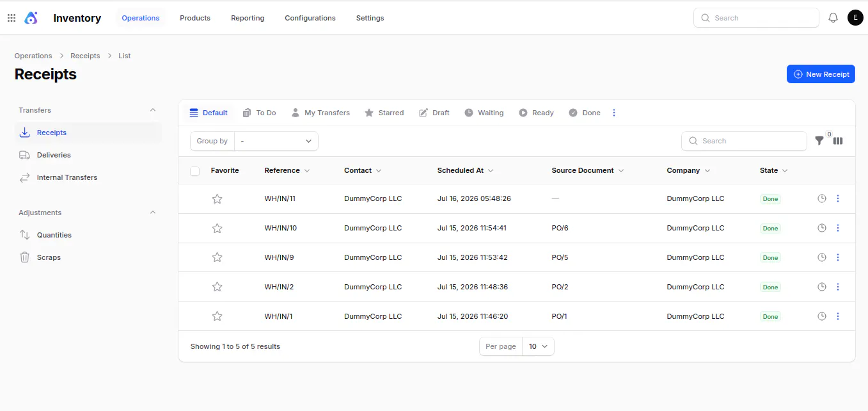Click Jul 15, 2026 11:46:20 cell
The width and height of the screenshot is (868, 411).
click(x=473, y=316)
